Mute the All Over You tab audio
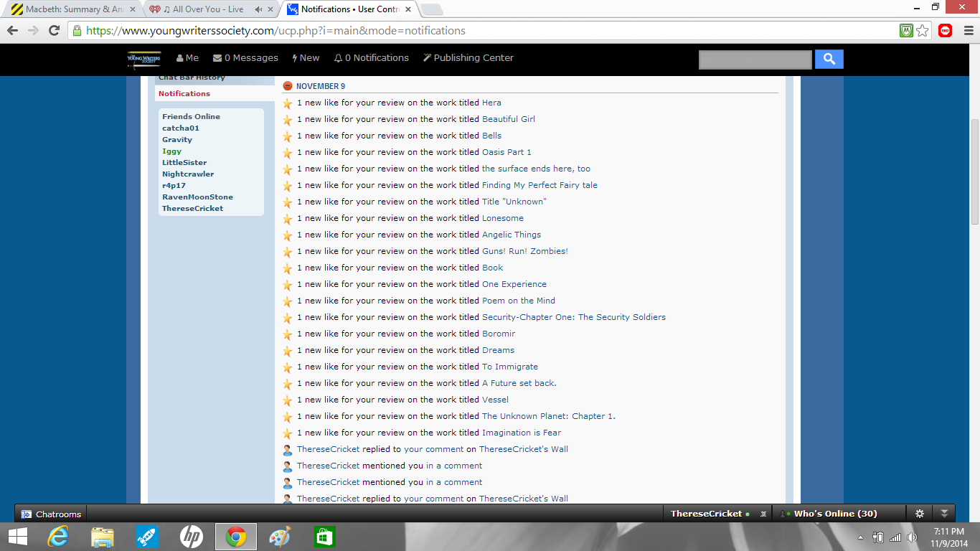980x551 pixels. pos(259,9)
